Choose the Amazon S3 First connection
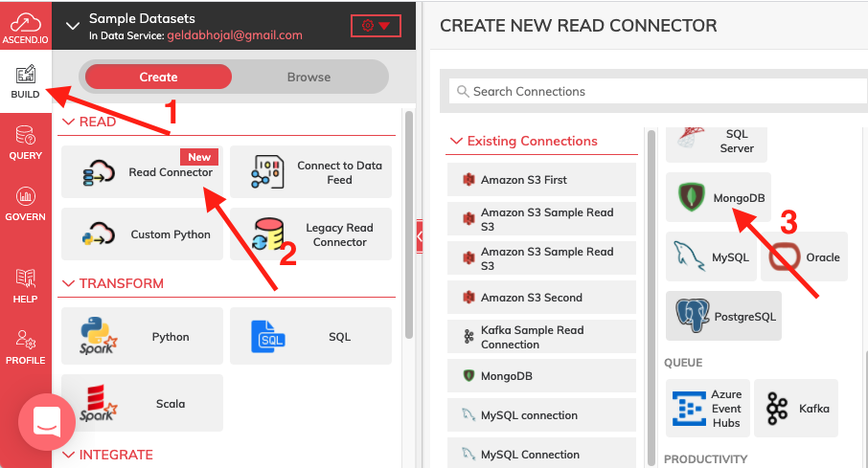Screen dimensions: 868x468 [x=541, y=180]
